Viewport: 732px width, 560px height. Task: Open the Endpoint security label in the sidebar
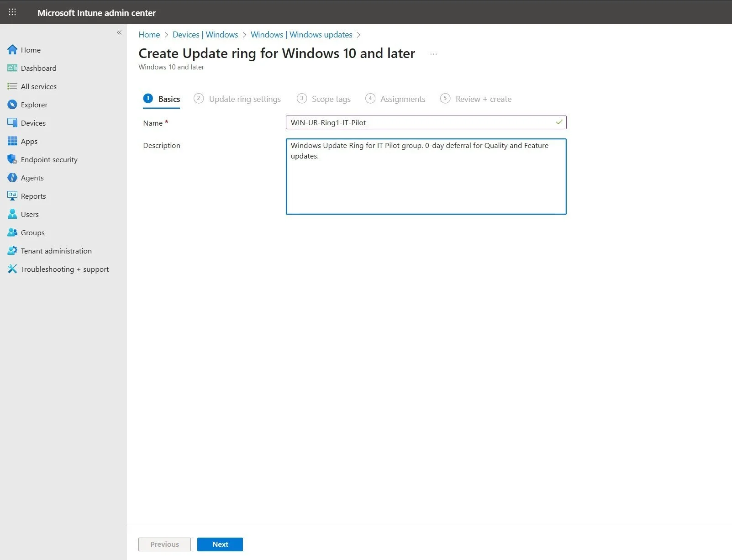[49, 160]
